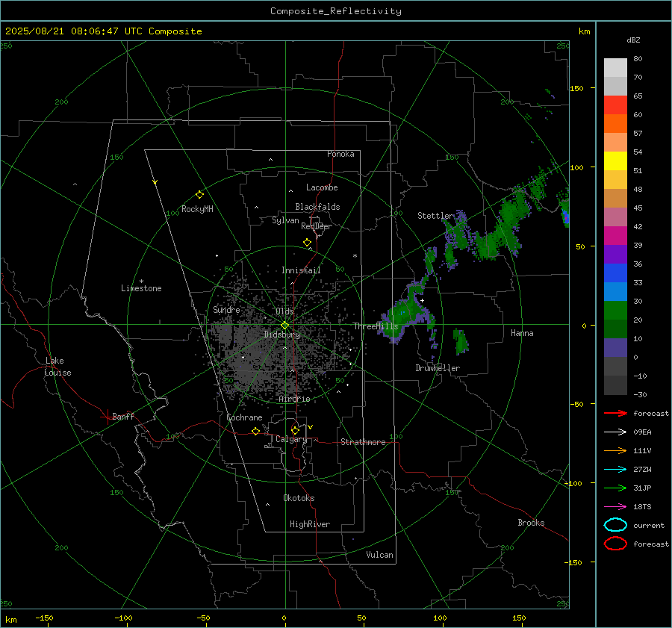
Task: Click the Lacombe city label
Action: [322, 187]
